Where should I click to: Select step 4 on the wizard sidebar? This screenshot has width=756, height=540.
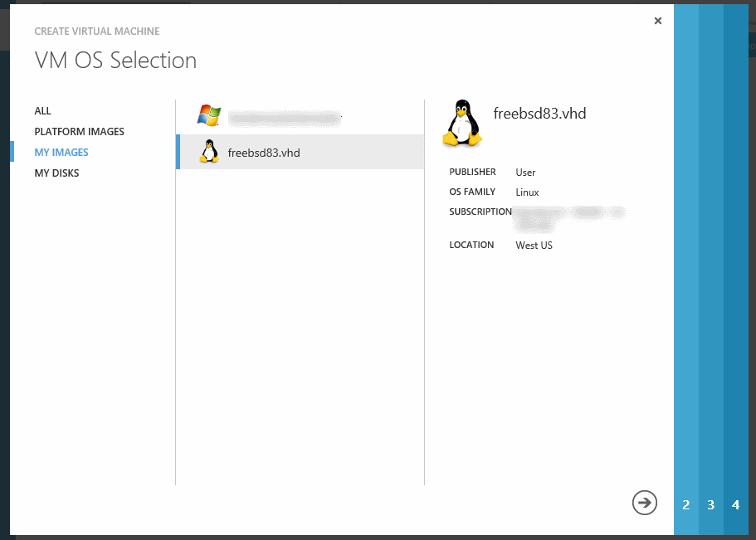(x=735, y=504)
